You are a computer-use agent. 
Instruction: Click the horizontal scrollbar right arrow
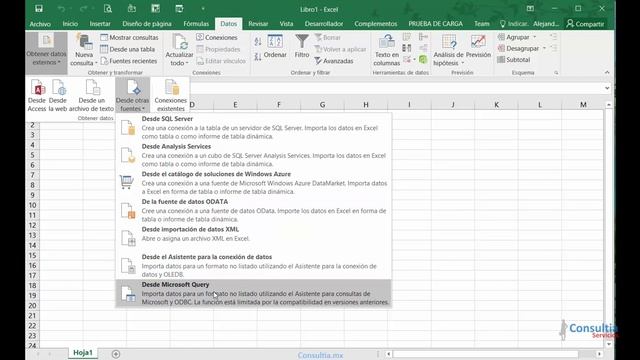tap(599, 354)
